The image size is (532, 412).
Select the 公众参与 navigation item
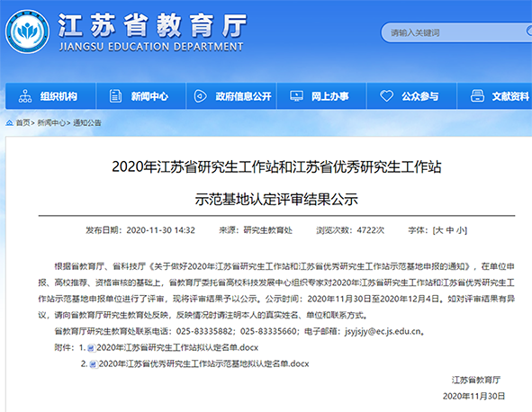pos(412,96)
